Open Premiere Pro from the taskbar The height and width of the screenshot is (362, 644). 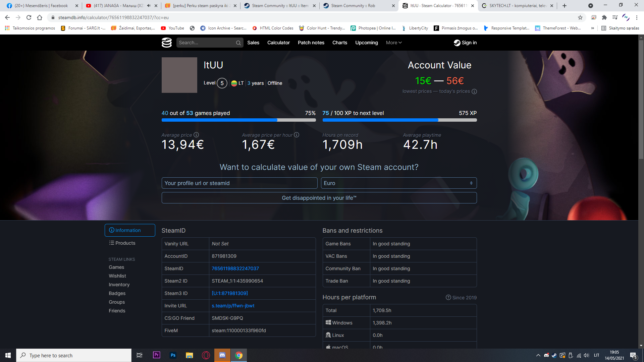tap(156, 355)
